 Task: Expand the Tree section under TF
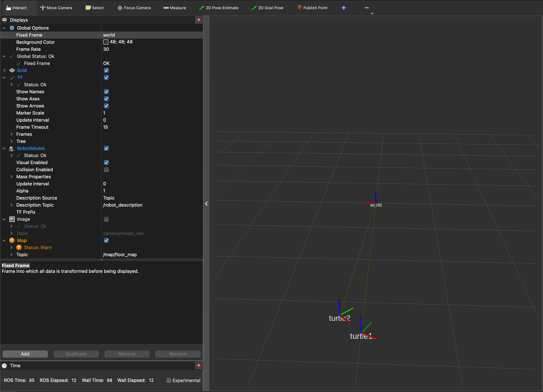tap(11, 141)
